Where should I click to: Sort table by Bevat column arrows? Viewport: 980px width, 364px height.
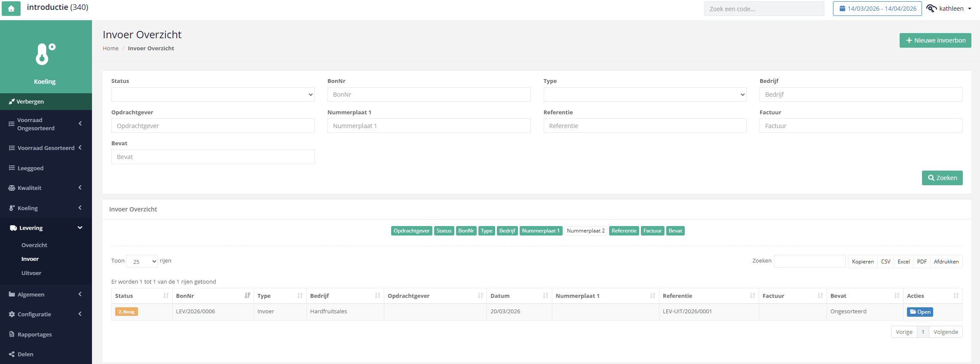click(897, 296)
